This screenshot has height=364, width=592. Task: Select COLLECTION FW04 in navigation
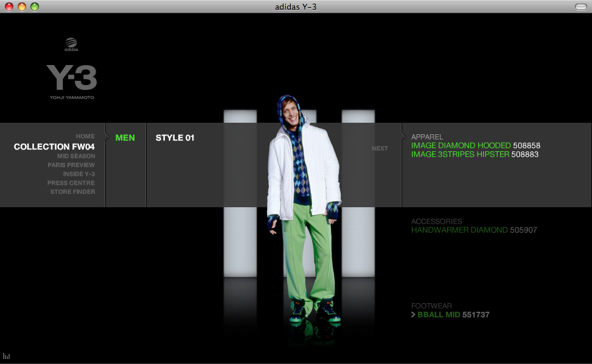[x=54, y=146]
